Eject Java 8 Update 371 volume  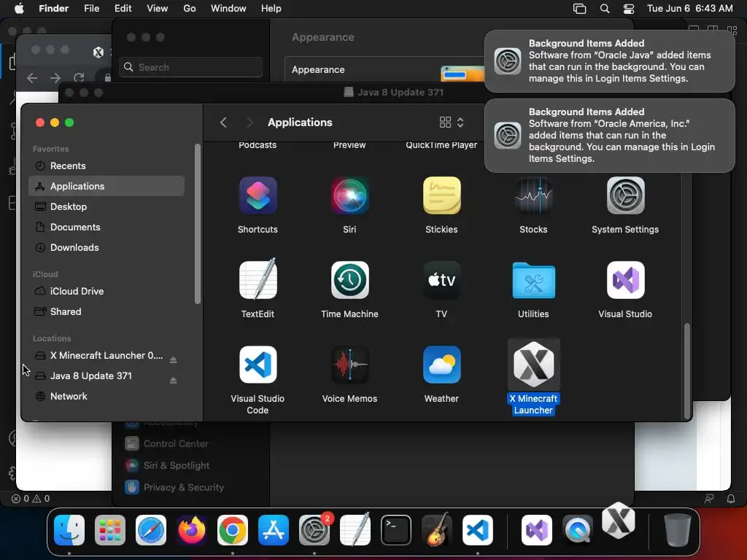(x=174, y=381)
